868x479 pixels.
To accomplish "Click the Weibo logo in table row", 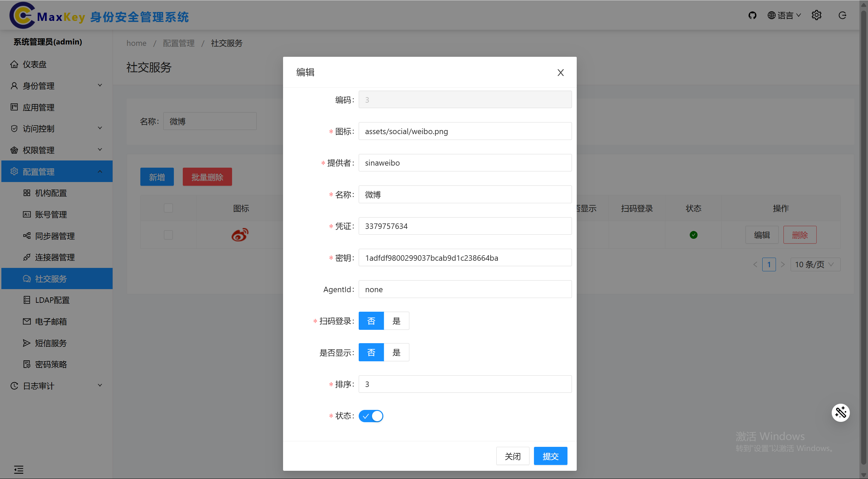I will tap(240, 235).
